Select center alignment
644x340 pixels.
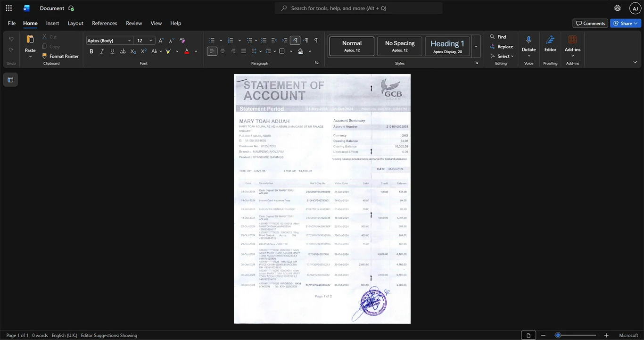pyautogui.click(x=223, y=51)
